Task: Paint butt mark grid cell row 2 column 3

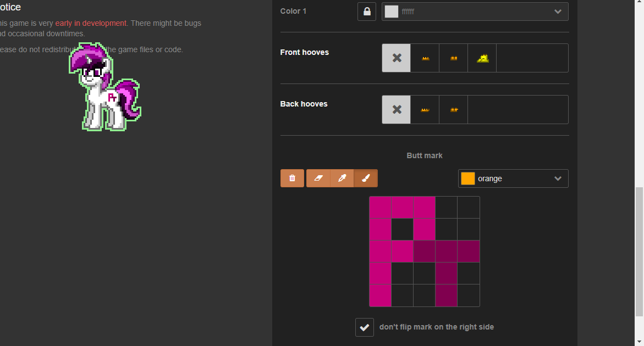Action: click(424, 229)
